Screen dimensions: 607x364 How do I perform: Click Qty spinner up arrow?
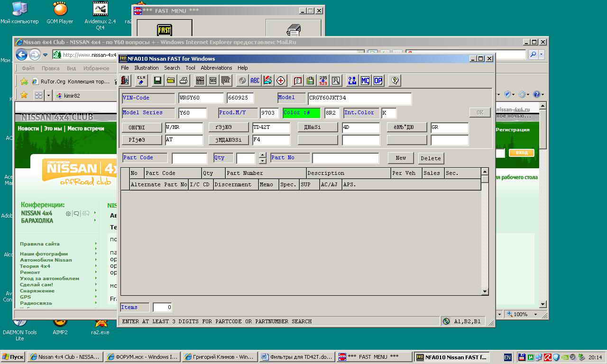[x=263, y=155]
